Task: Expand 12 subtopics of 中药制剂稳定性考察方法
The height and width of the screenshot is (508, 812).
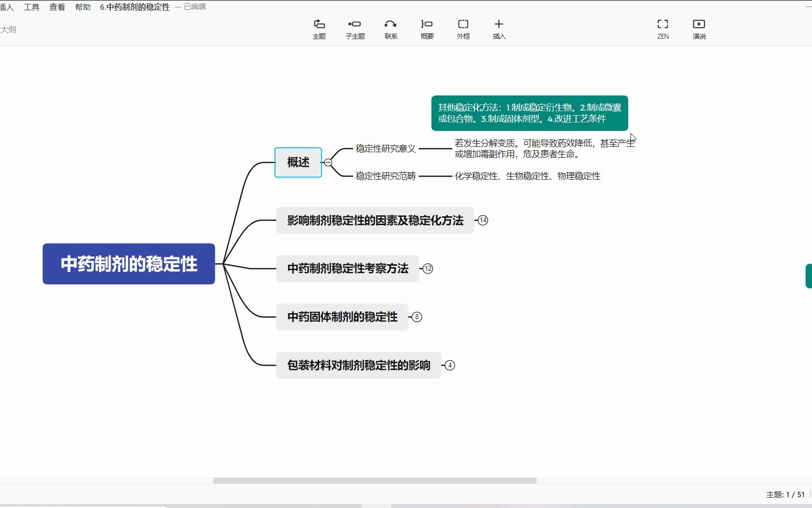Action: pyautogui.click(x=428, y=269)
